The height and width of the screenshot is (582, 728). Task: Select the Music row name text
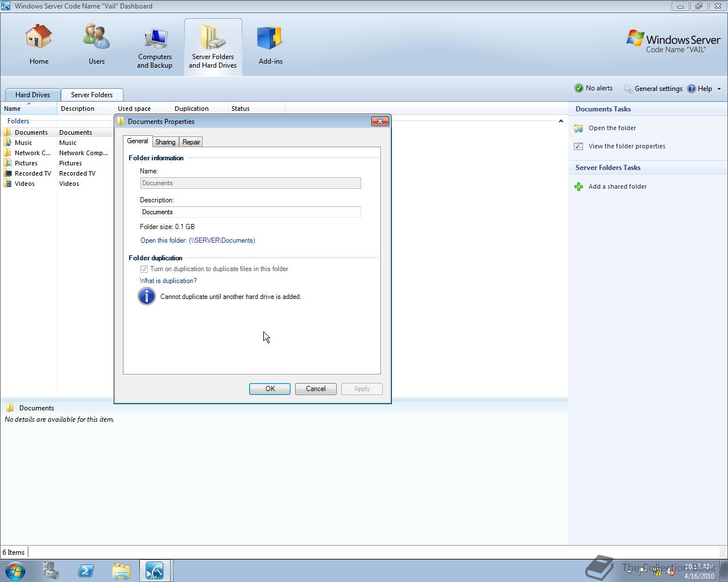(x=23, y=143)
